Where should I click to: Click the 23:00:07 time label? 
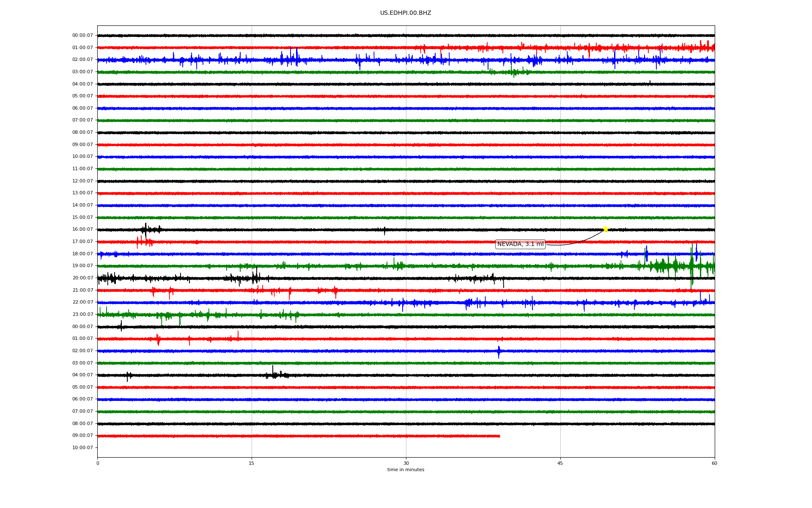(x=82, y=315)
